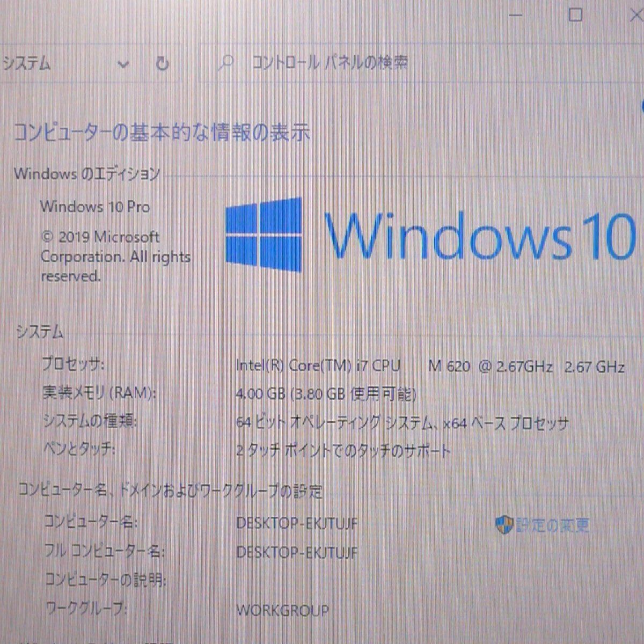Click the ペンとタッチ label

(79, 449)
